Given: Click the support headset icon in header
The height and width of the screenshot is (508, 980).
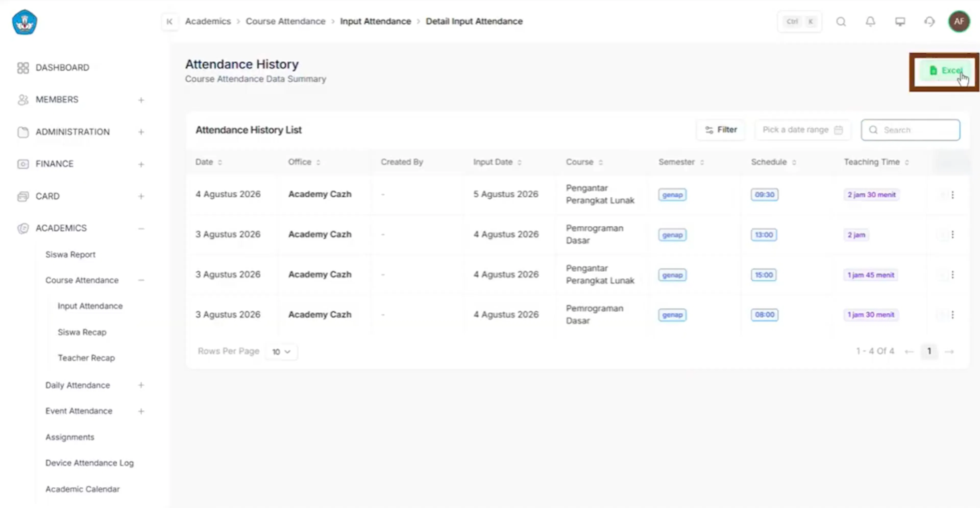Looking at the screenshot, I should (929, 22).
